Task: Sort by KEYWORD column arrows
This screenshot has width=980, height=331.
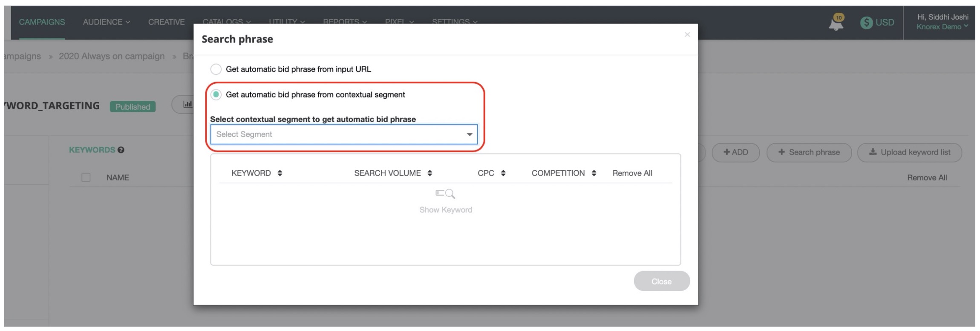Action: (280, 173)
